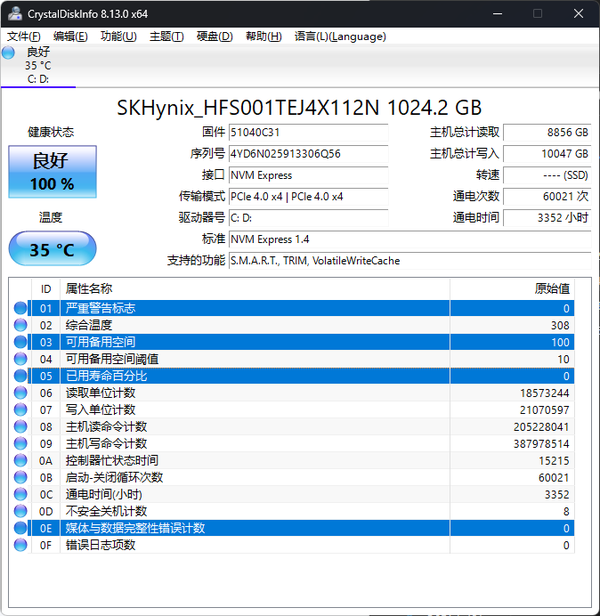Open the 功能(U) menu
600x616 pixels.
coord(118,37)
